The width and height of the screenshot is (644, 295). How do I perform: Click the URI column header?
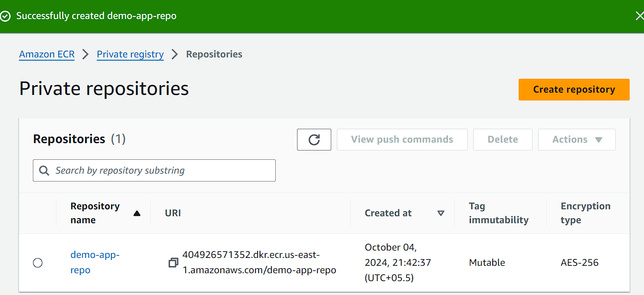(173, 213)
